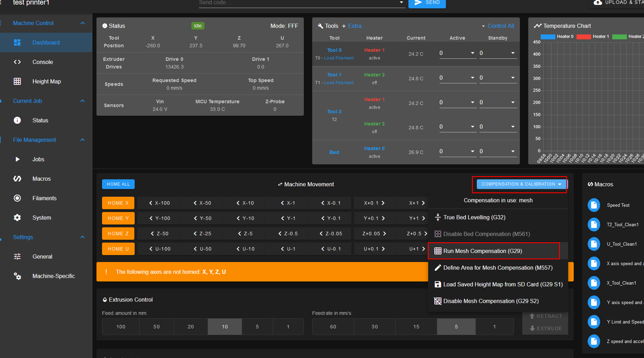The width and height of the screenshot is (644, 358).
Task: Open Tool 0 standby temperature dropdown
Action: (513, 53)
